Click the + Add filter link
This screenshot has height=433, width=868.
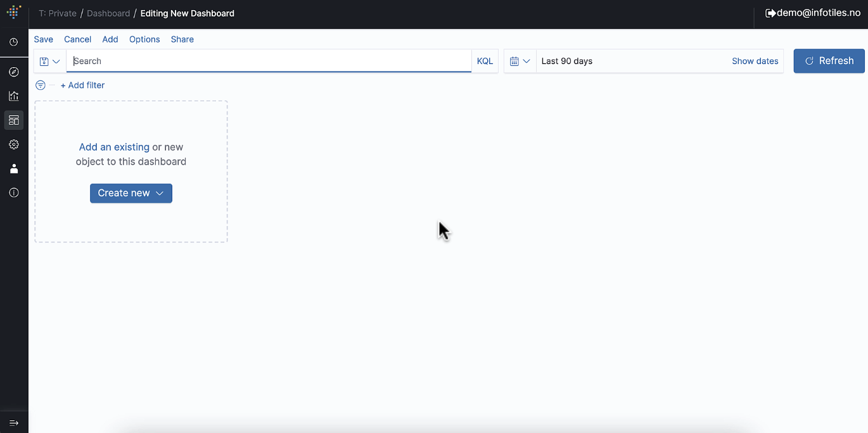[82, 85]
